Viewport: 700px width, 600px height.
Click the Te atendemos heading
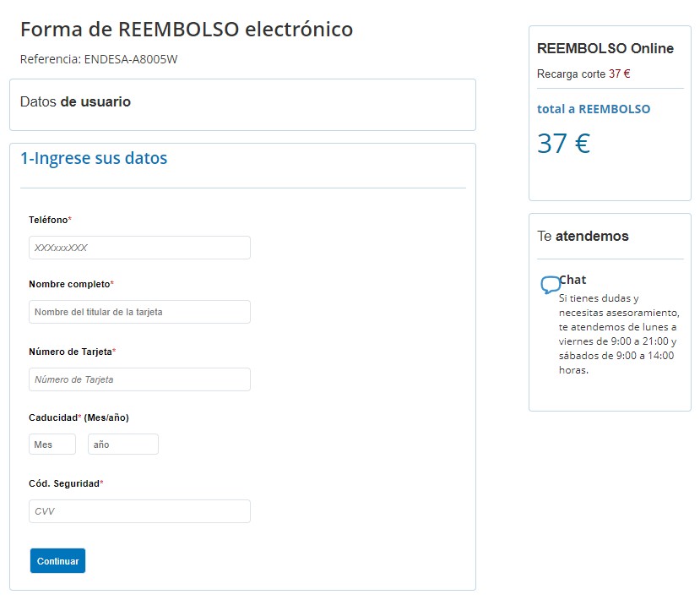[x=583, y=236]
